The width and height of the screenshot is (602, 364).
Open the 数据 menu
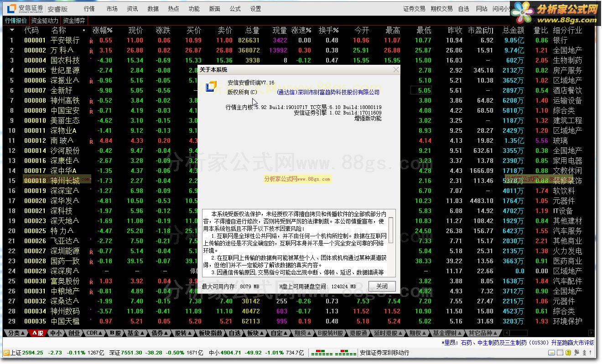pyautogui.click(x=153, y=9)
